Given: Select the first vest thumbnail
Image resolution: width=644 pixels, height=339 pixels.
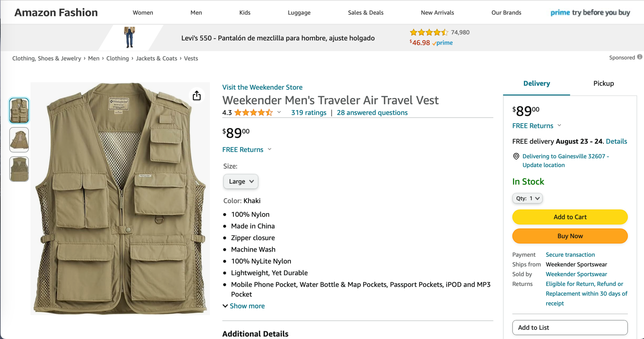Looking at the screenshot, I should tap(19, 110).
